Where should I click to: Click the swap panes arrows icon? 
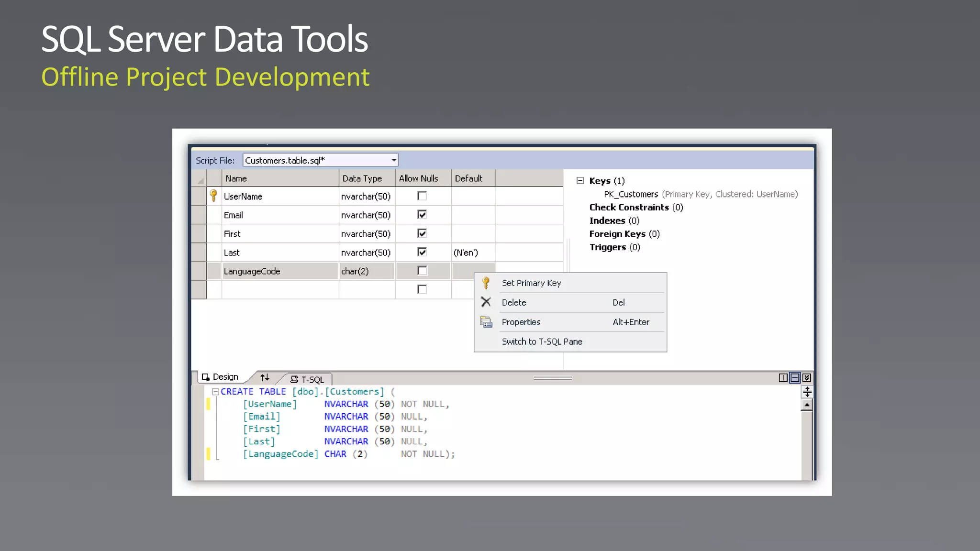pyautogui.click(x=265, y=377)
